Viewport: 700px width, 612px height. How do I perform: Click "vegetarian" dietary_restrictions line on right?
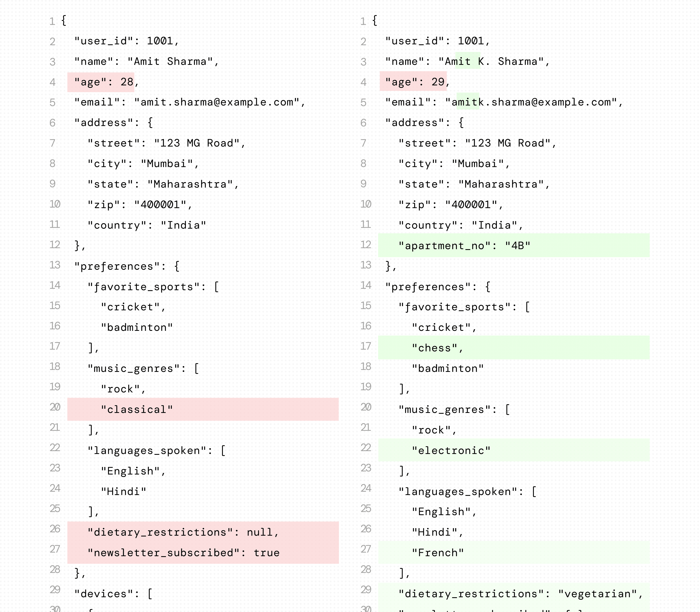pyautogui.click(x=513, y=594)
